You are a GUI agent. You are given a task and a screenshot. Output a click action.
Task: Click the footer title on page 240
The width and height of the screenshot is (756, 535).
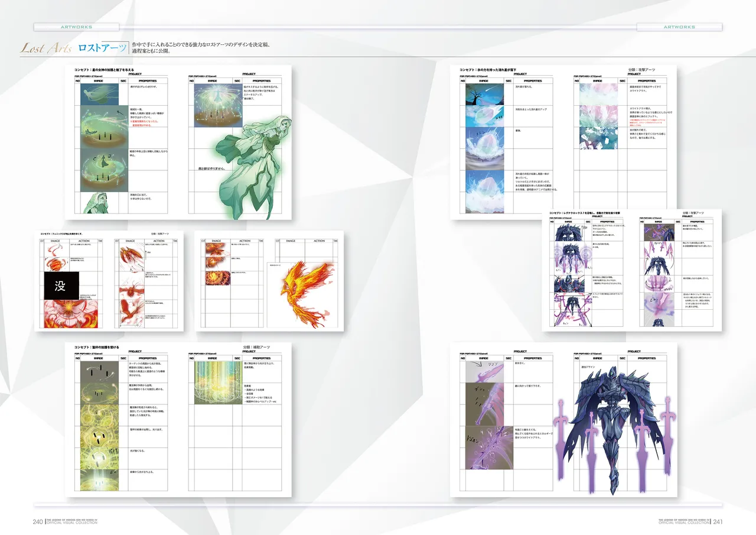pos(73,521)
